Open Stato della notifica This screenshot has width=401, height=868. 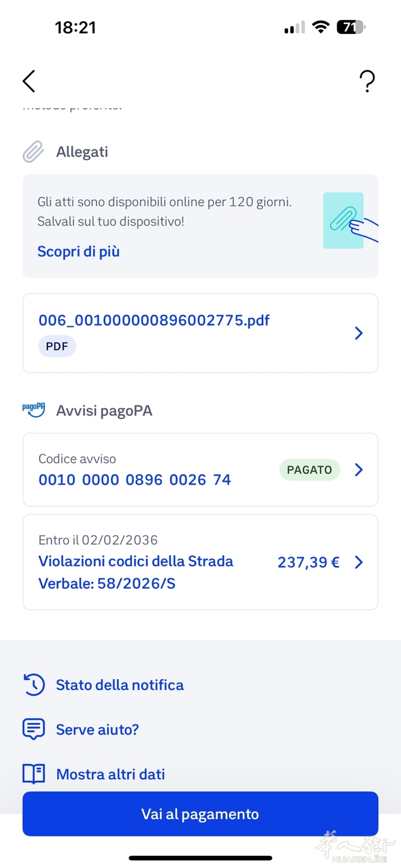click(120, 685)
